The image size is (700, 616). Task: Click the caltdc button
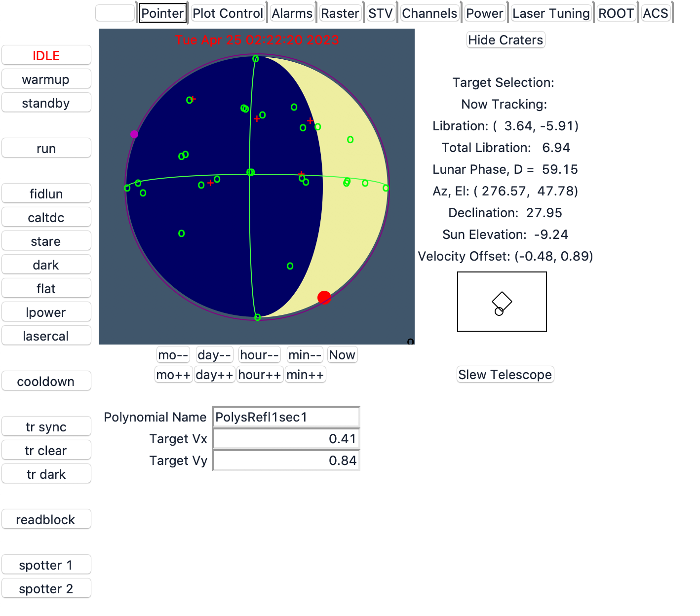coord(46,217)
